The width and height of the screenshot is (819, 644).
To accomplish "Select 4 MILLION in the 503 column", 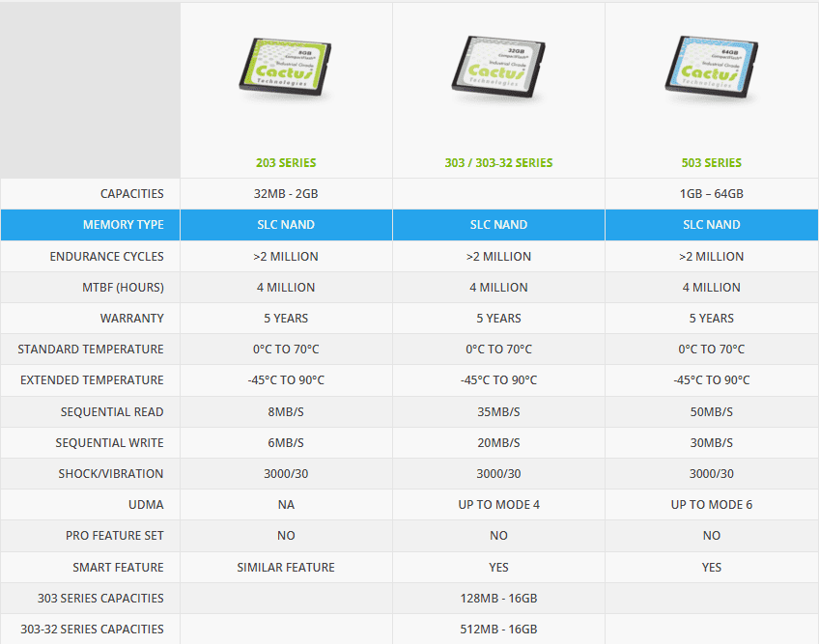I will [712, 288].
